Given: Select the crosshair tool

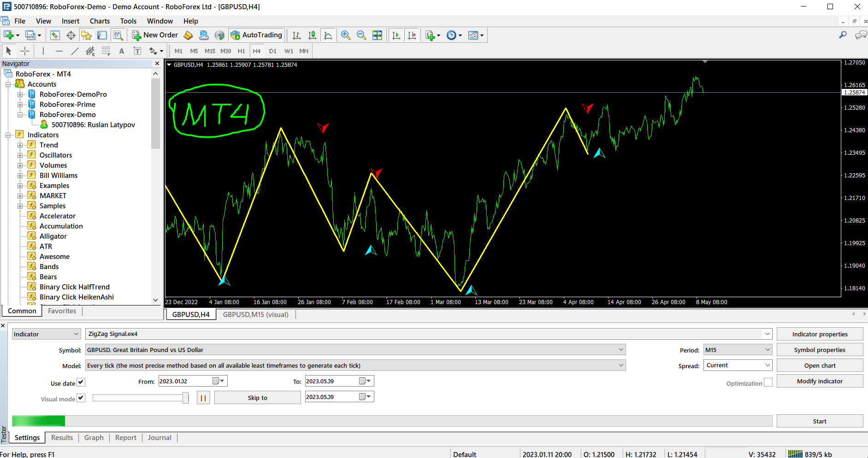Looking at the screenshot, I should pos(25,51).
